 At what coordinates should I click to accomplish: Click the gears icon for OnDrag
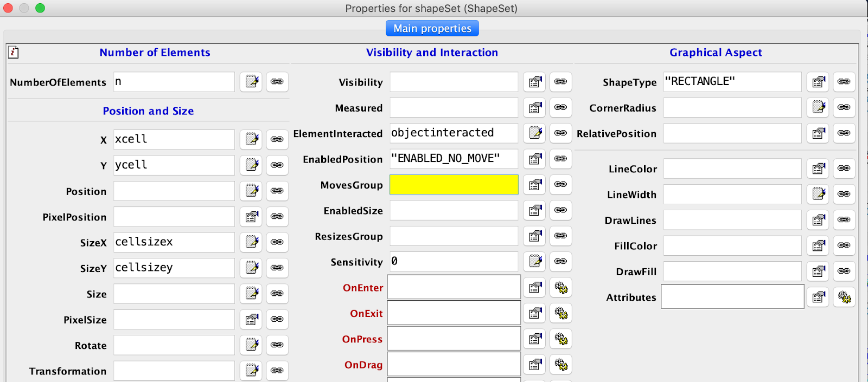coord(561,364)
